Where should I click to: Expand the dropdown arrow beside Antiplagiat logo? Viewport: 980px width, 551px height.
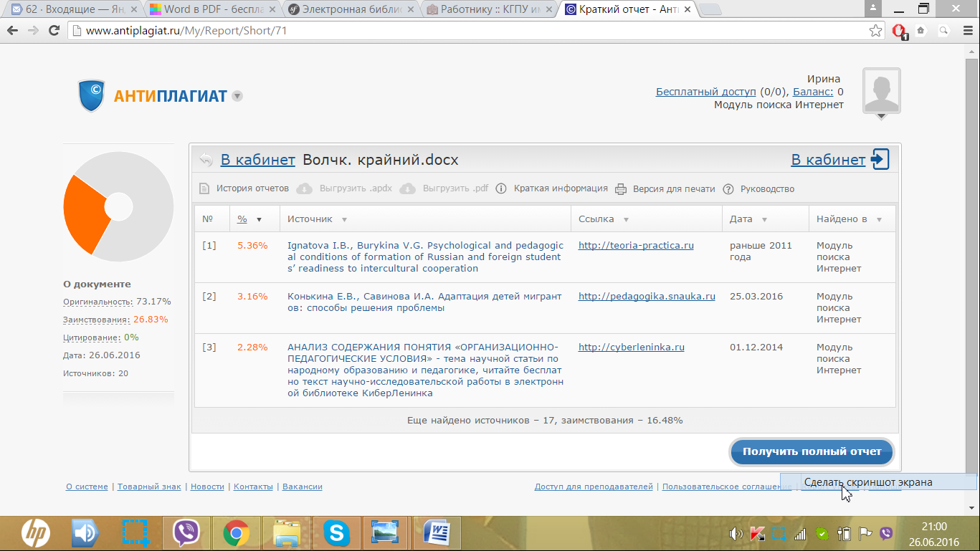[x=237, y=96]
